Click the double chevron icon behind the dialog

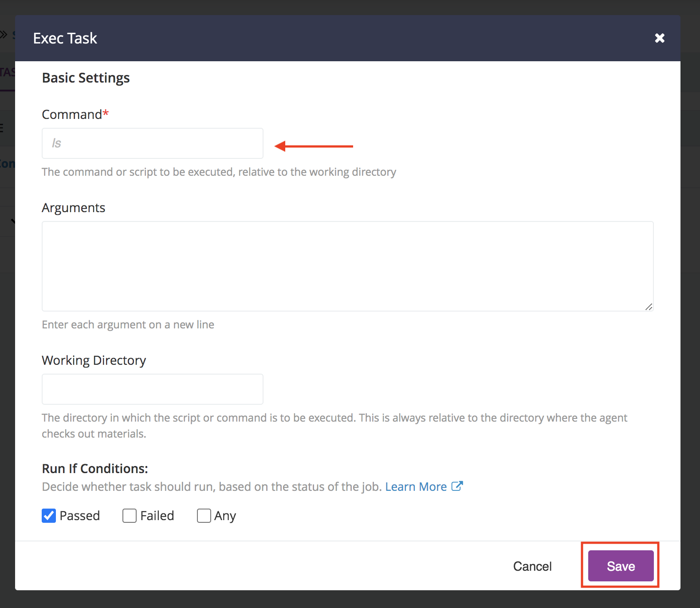4,35
